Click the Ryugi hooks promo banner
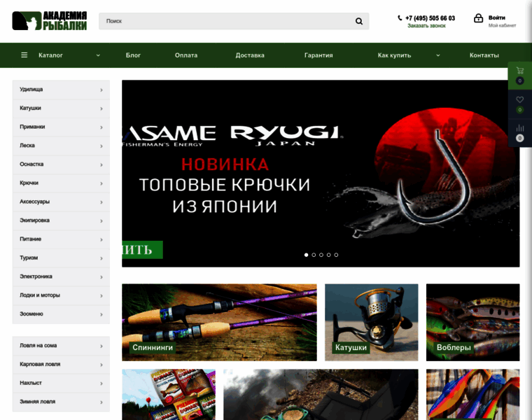Screen dimensions: 532x420 pyautogui.click(x=321, y=174)
